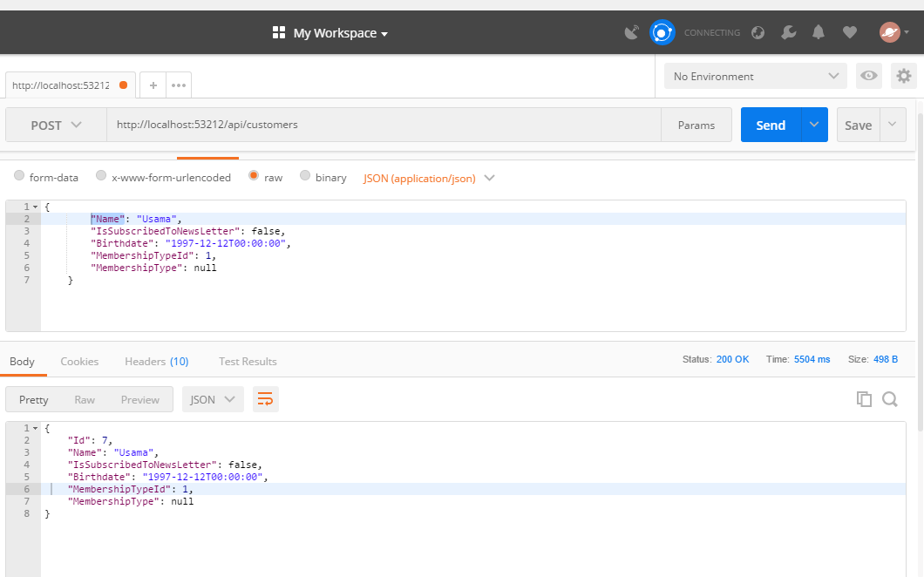
Task: Click "MembershipTypeId" line in request body
Action: pos(153,255)
